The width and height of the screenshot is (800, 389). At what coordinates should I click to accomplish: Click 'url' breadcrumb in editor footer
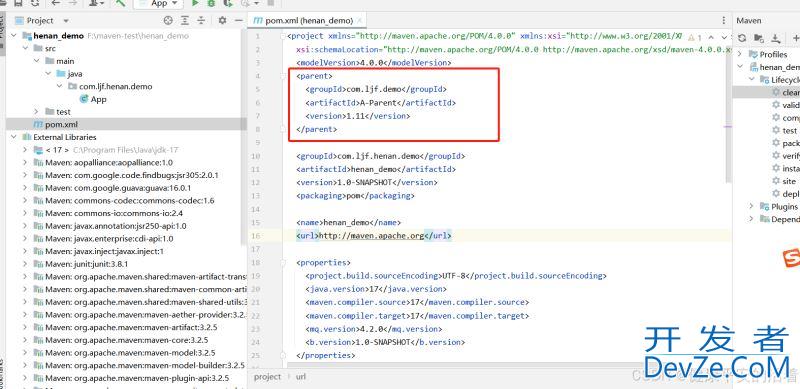pyautogui.click(x=301, y=376)
